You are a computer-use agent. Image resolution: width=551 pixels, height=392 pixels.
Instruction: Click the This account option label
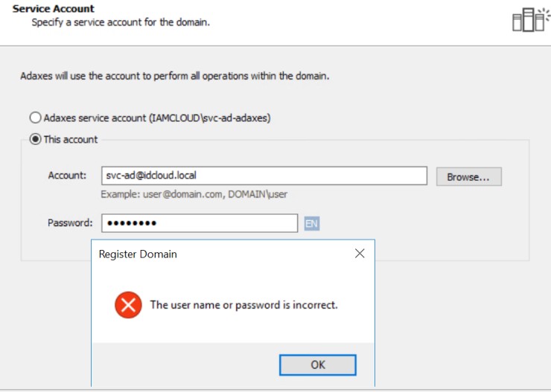pyautogui.click(x=71, y=140)
